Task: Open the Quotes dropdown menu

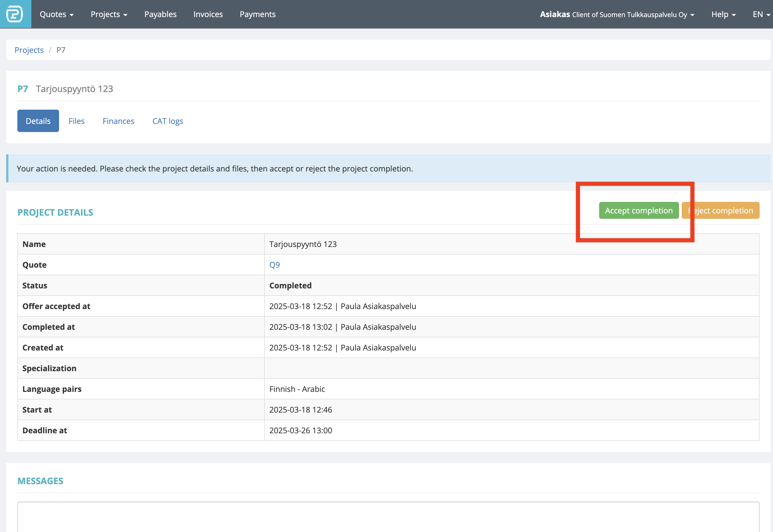Action: [x=57, y=14]
